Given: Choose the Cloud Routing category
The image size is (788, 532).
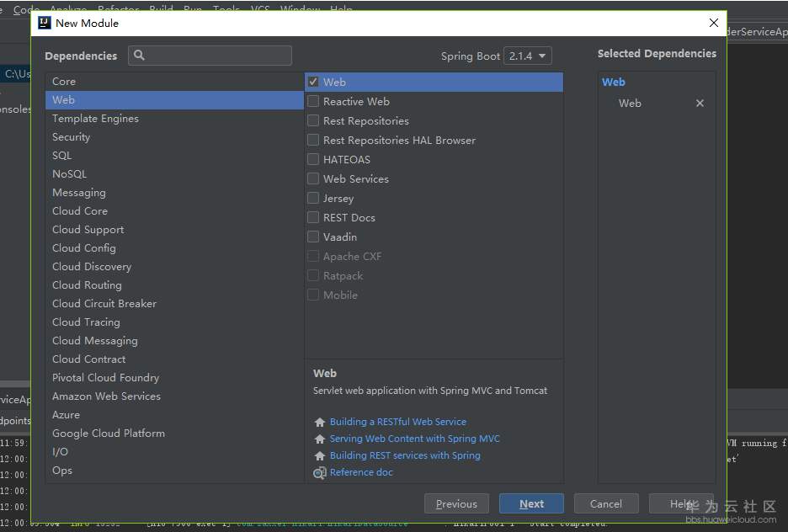Looking at the screenshot, I should 174,285.
